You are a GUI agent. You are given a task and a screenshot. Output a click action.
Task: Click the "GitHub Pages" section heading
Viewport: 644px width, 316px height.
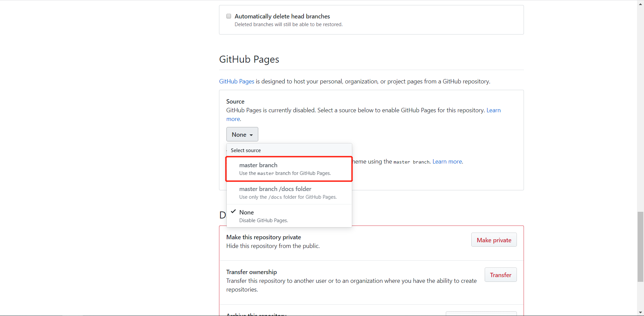click(x=249, y=59)
